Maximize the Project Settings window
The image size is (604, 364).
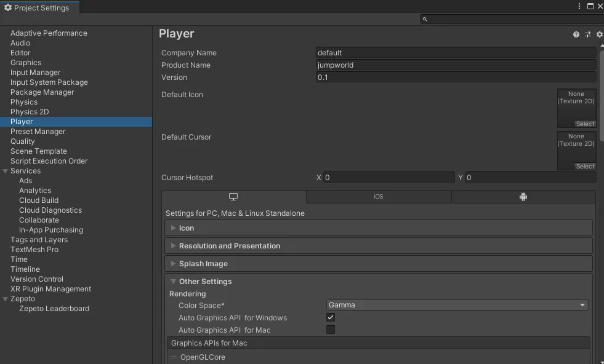(590, 6)
